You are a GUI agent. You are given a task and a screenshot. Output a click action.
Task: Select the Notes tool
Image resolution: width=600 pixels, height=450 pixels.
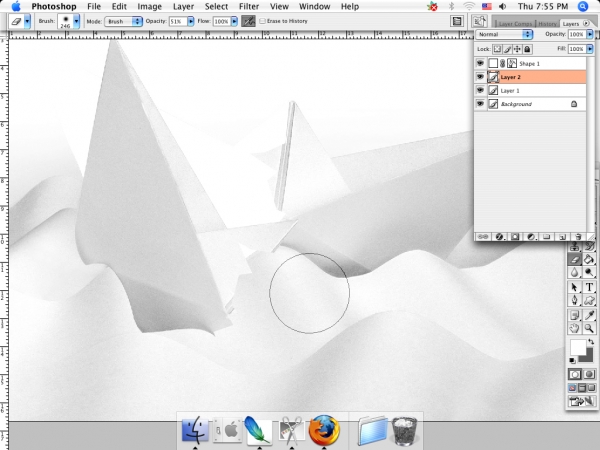[x=574, y=315]
